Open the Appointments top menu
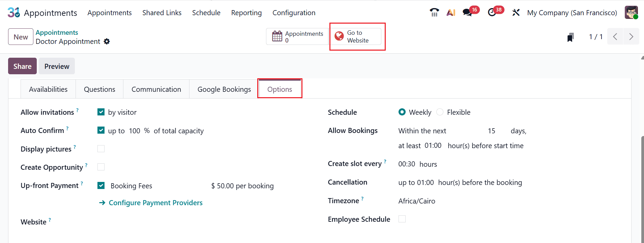The width and height of the screenshot is (644, 243). point(110,13)
